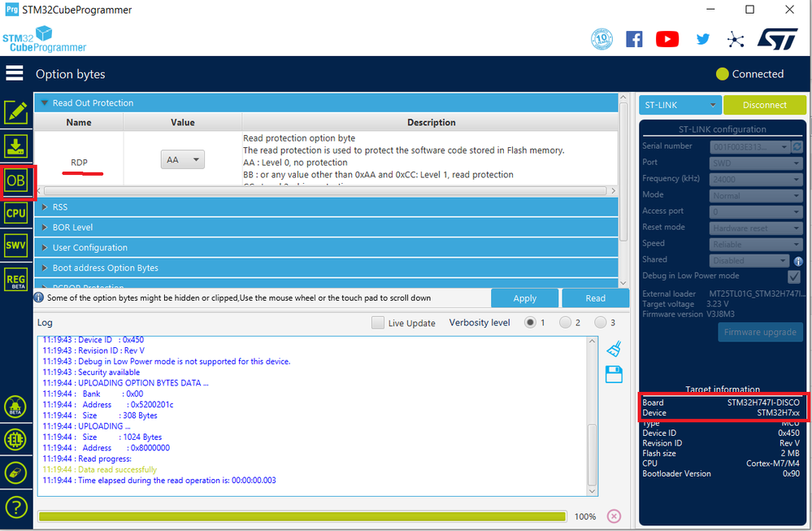Open Erasing & Programming download icon
Image resolution: width=812 pixels, height=531 pixels.
pos(16,146)
